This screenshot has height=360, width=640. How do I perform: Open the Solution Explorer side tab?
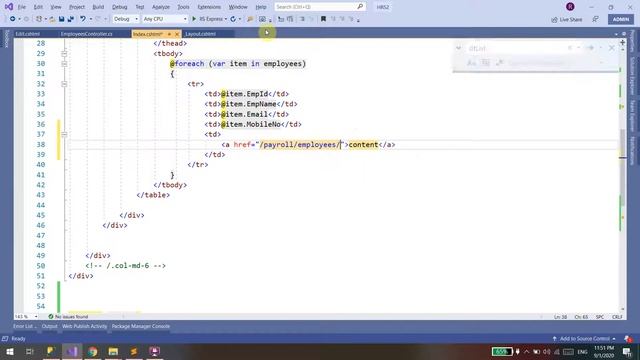(x=632, y=76)
